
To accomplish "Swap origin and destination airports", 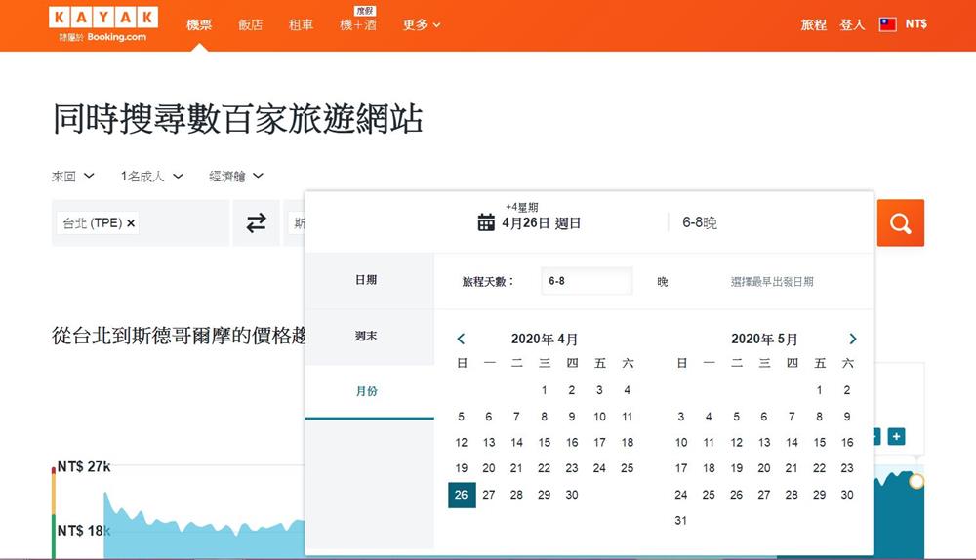I will click(x=256, y=223).
